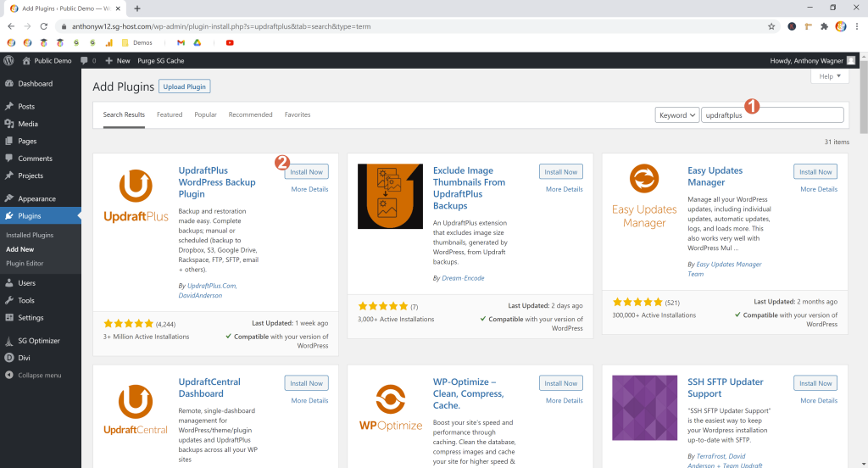Open the Demos bookmarks folder
Viewport: 868px width, 468px height.
pos(136,42)
